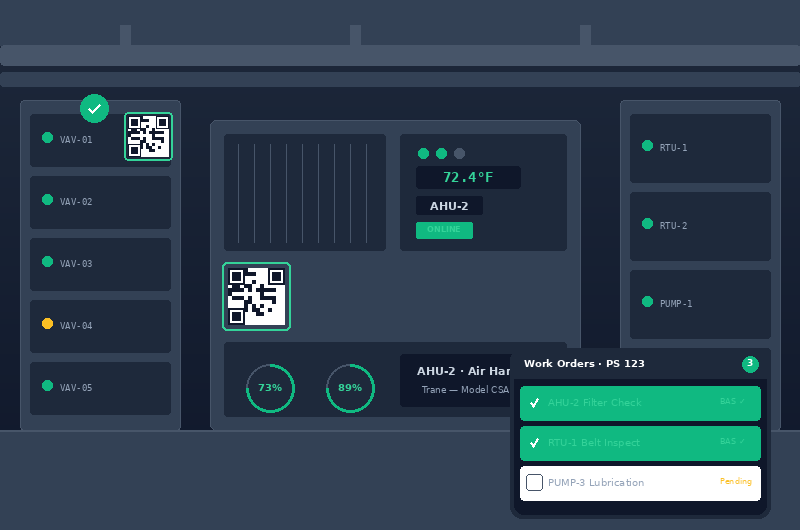Screen dimensions: 800x530
Task: Click the Pending label on PUMP-3 Lubrication
Action: (x=735, y=482)
